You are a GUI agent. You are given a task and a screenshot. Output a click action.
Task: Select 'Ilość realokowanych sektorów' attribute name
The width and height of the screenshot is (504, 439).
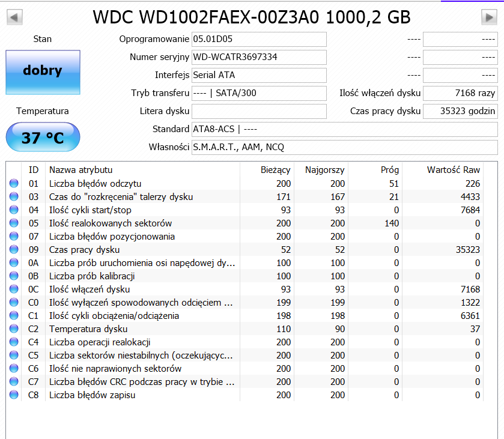(x=111, y=223)
